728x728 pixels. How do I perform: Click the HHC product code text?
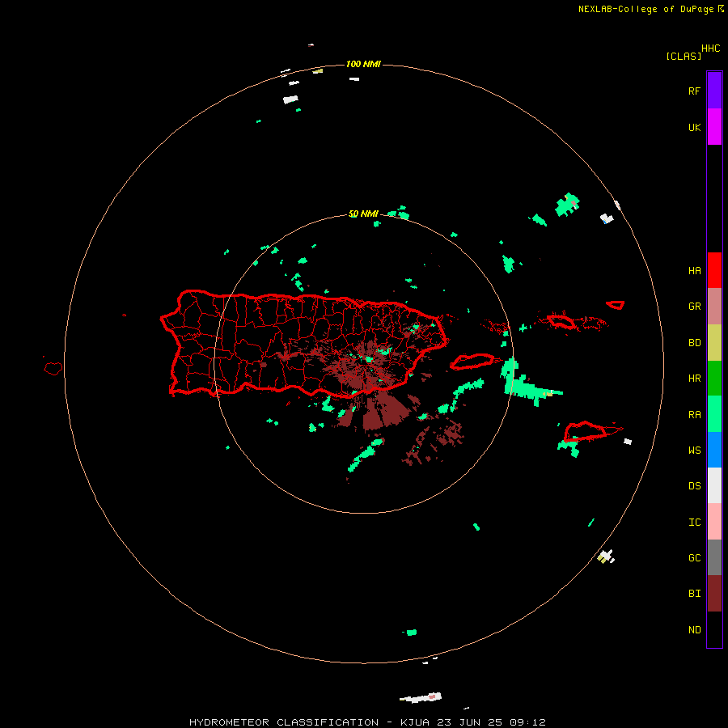tap(710, 49)
